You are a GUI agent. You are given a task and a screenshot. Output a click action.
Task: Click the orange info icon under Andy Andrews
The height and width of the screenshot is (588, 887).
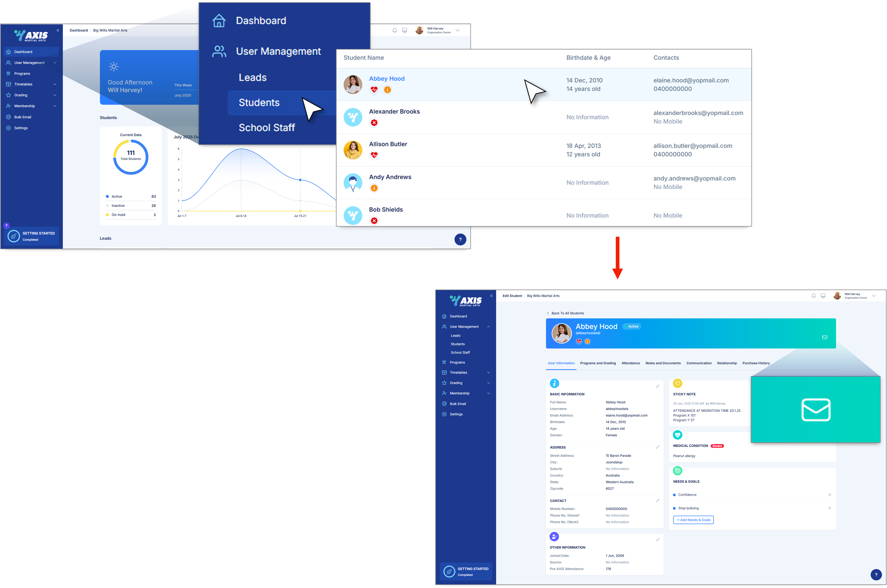(x=374, y=188)
